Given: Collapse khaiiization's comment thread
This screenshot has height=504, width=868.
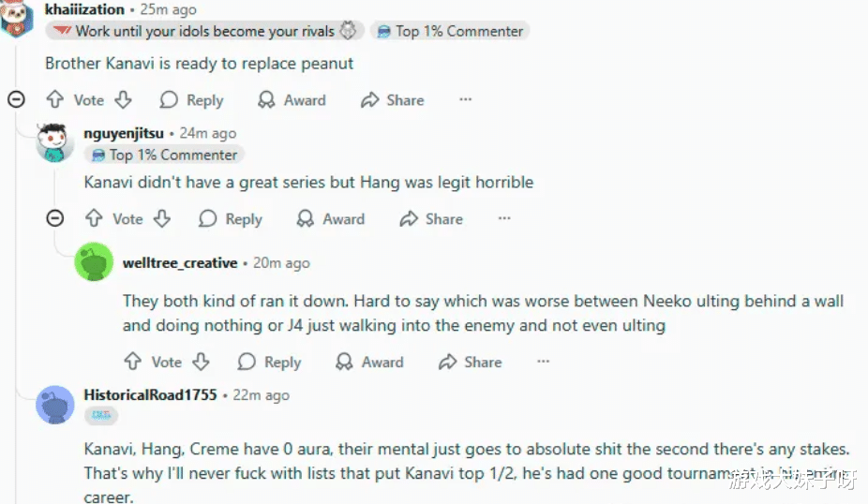Looking at the screenshot, I should pyautogui.click(x=16, y=99).
